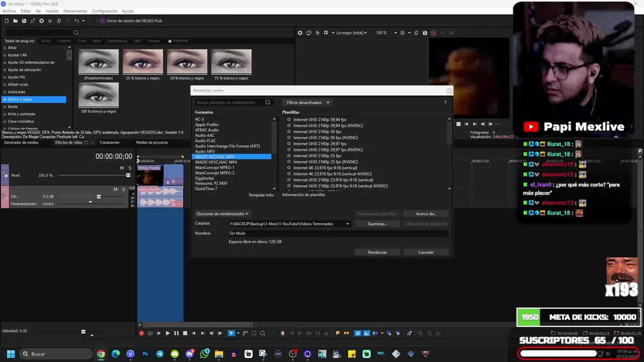Open the Archivo menu
644x362 pixels.
click(x=9, y=11)
